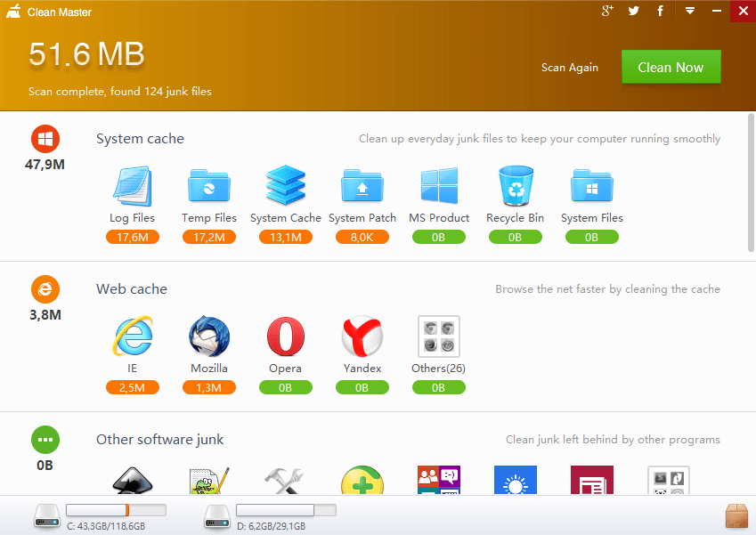This screenshot has width=756, height=535.
Task: Select the other programs grid icon
Action: click(669, 480)
